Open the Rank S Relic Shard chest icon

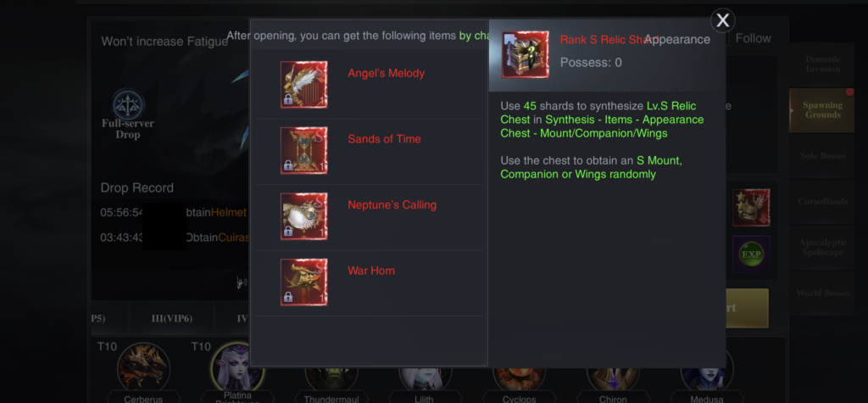click(526, 54)
